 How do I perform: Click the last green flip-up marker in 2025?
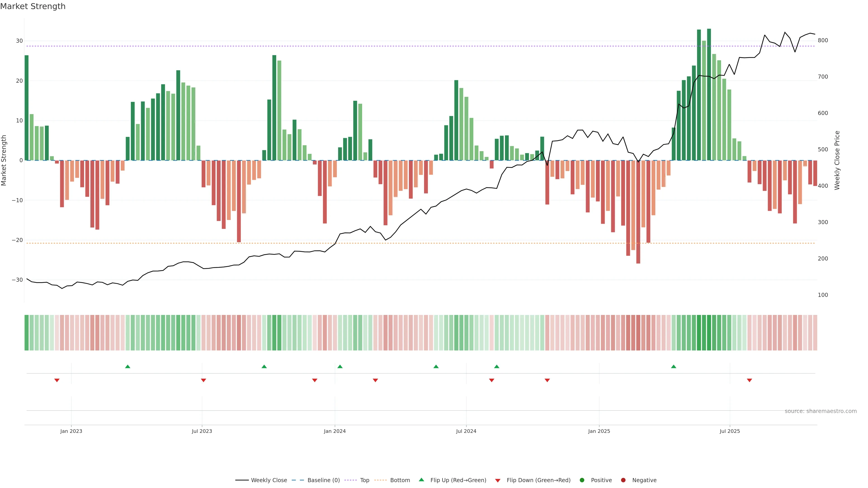click(x=674, y=366)
